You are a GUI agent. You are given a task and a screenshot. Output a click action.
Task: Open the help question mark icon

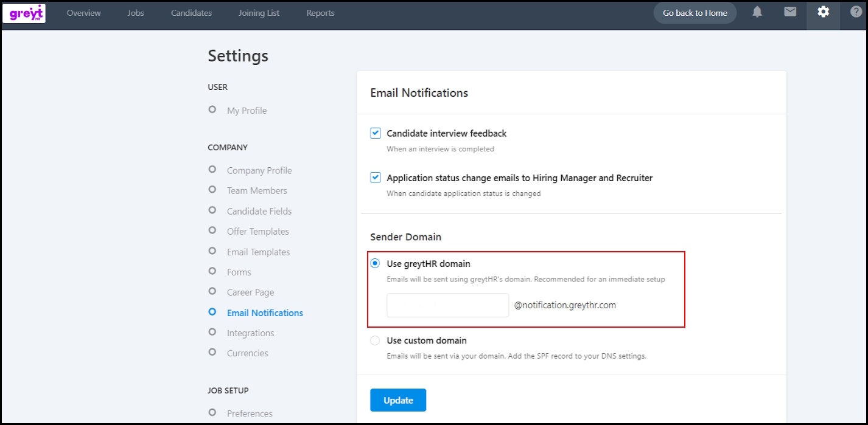(856, 12)
